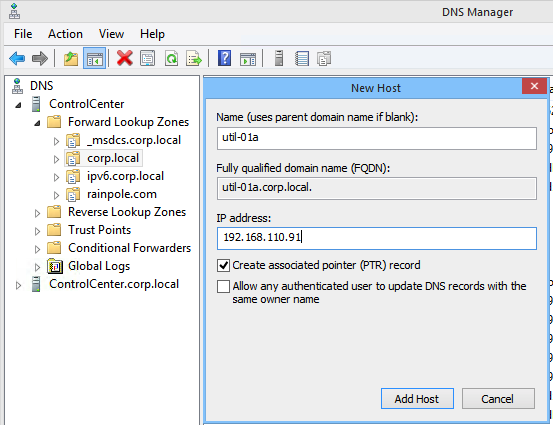Click into the IP address field
This screenshot has height=425, width=553.
point(377,238)
